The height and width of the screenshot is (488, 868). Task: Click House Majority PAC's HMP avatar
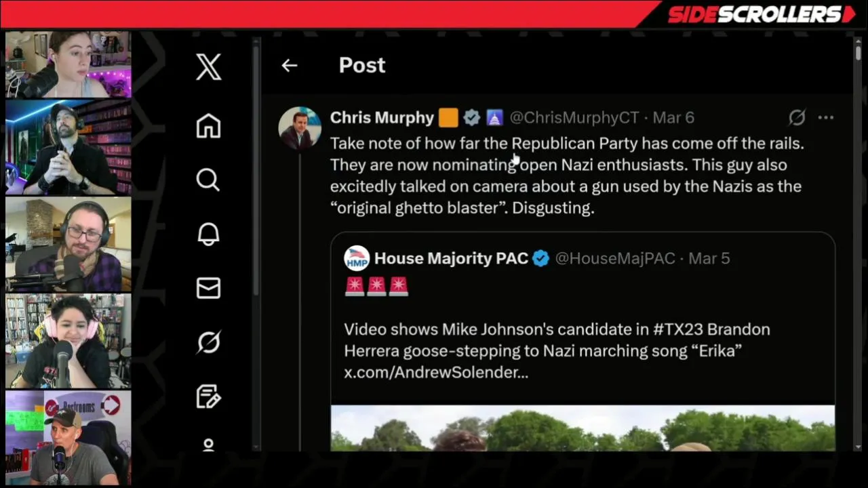[357, 258]
